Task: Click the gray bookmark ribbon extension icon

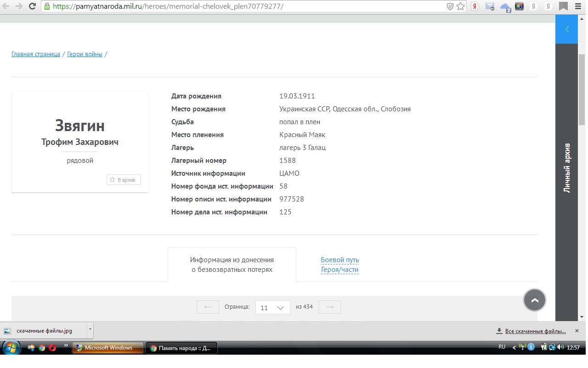Action: point(563,6)
